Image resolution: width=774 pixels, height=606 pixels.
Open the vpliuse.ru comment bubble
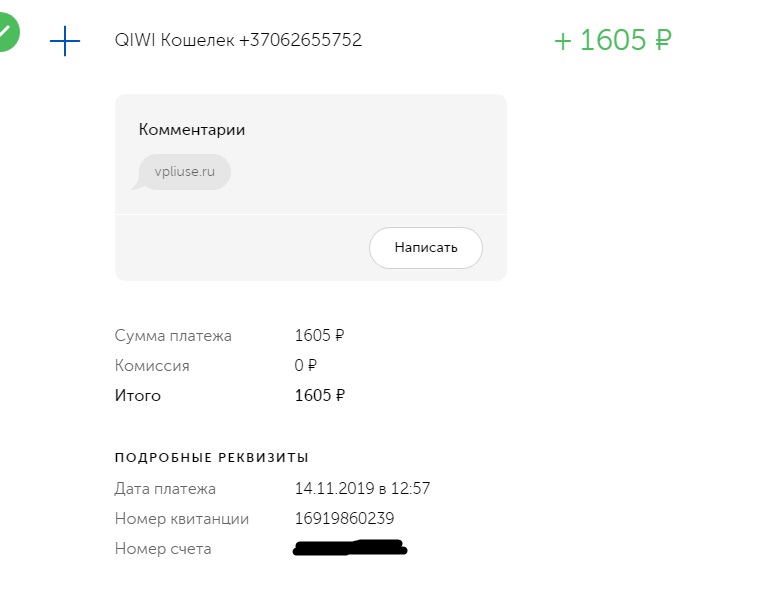pos(182,172)
